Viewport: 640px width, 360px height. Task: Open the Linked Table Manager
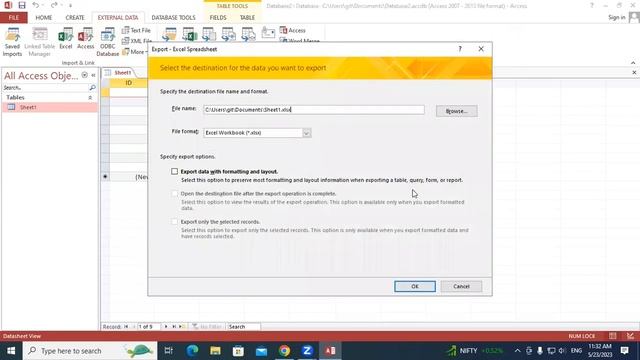point(40,42)
